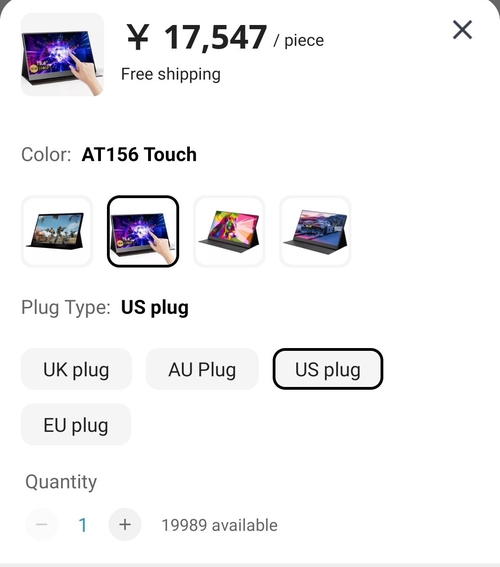
Task: Click the Plug Type heading label
Action: coord(66,308)
